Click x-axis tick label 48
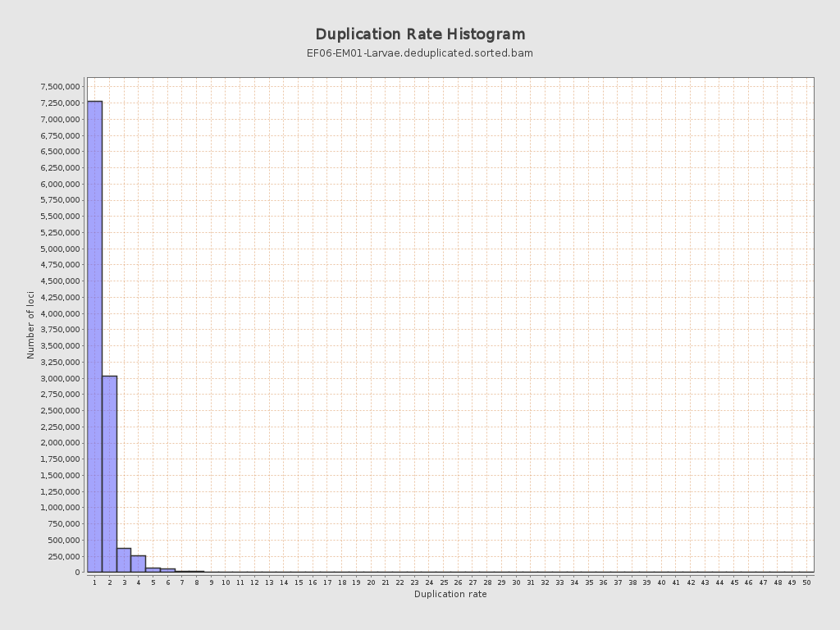The width and height of the screenshot is (840, 630). click(778, 582)
